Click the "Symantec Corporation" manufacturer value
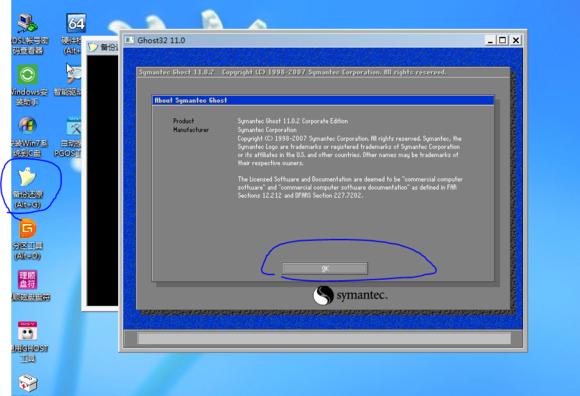The width and height of the screenshot is (580, 396). [x=267, y=130]
